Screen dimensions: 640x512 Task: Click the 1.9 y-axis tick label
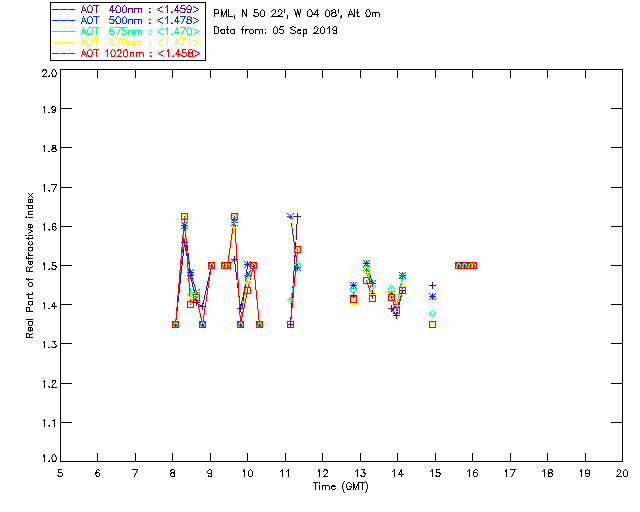[x=49, y=109]
